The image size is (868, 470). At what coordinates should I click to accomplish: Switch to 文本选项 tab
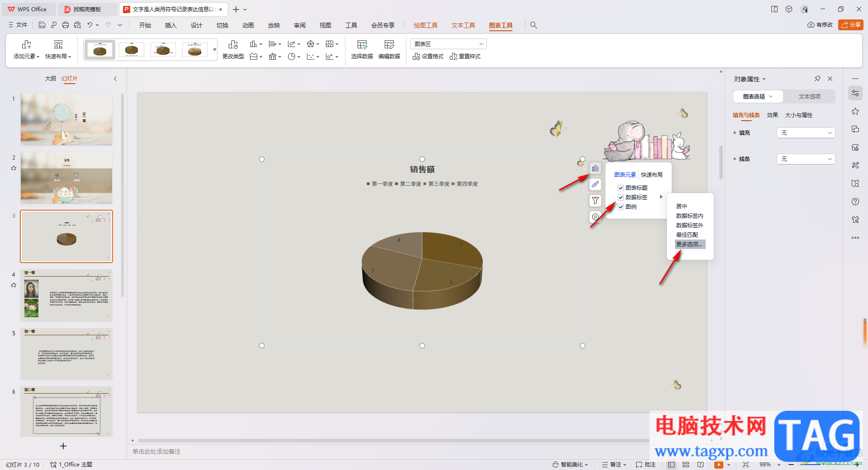(809, 96)
